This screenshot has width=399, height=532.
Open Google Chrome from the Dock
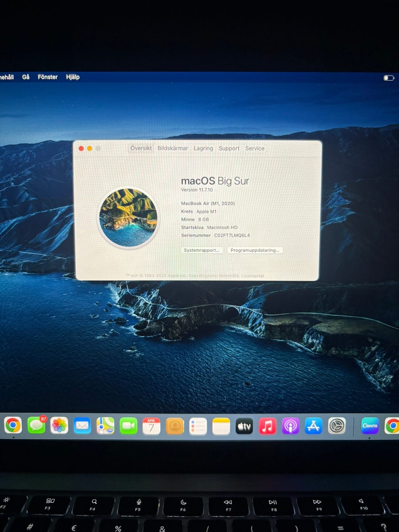point(13,426)
